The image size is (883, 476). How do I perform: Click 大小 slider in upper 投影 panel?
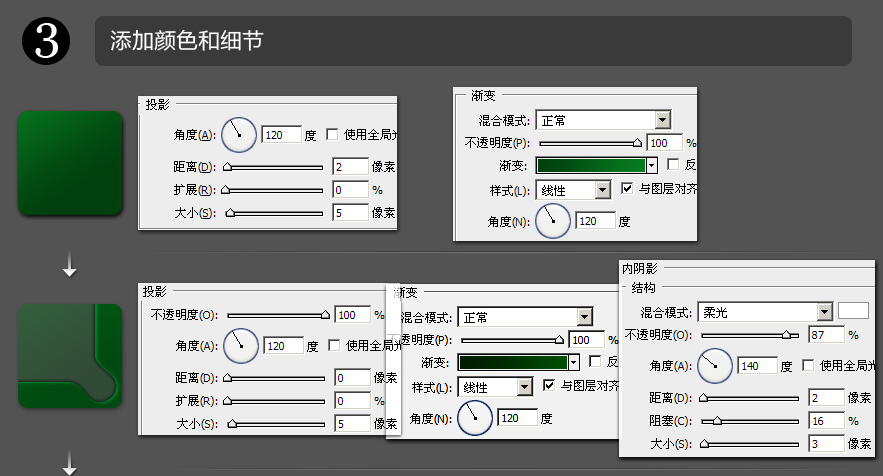point(274,213)
